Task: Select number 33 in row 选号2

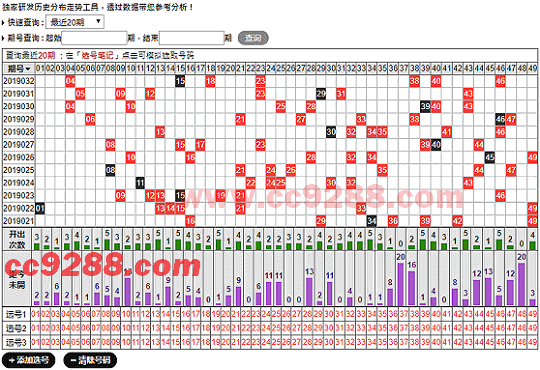Action: (x=361, y=328)
